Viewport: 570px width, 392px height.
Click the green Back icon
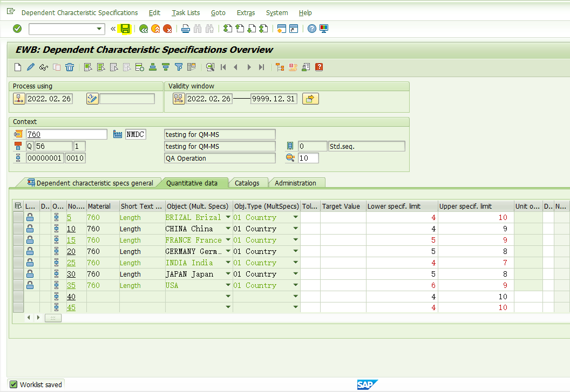pos(144,29)
